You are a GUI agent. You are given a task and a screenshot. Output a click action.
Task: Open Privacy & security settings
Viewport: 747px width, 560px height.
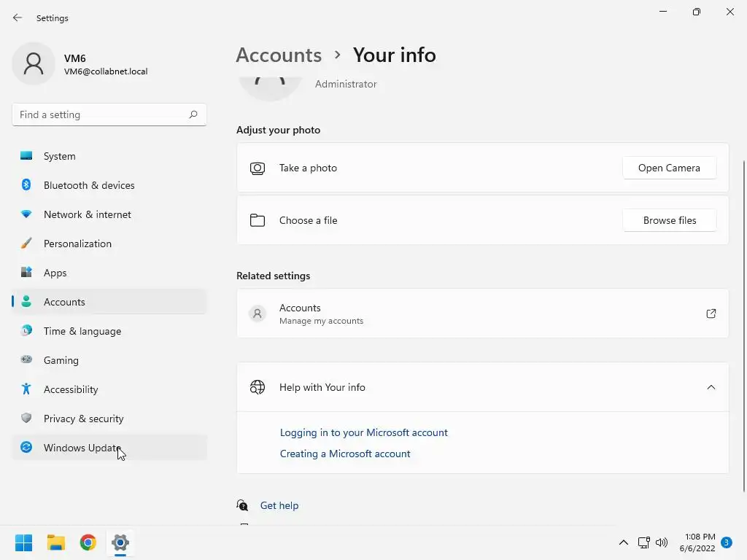point(83,419)
